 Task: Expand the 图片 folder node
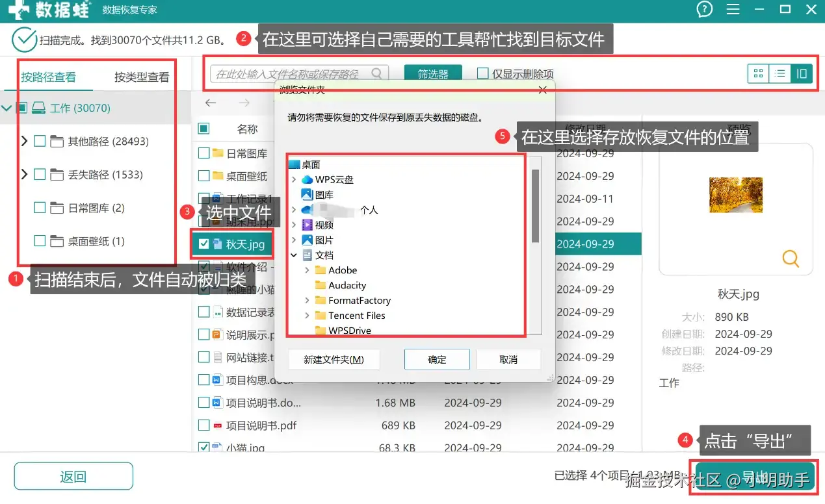tap(294, 240)
